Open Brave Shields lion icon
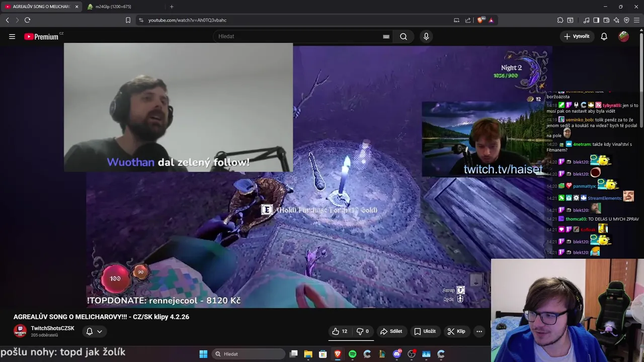 [480, 20]
